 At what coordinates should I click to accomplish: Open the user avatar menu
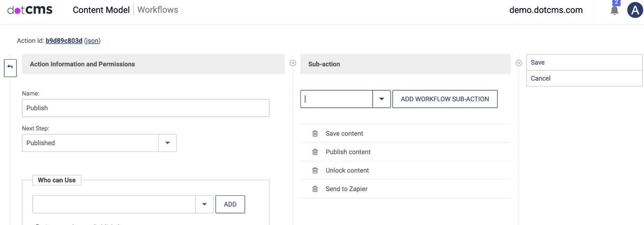[x=635, y=10]
